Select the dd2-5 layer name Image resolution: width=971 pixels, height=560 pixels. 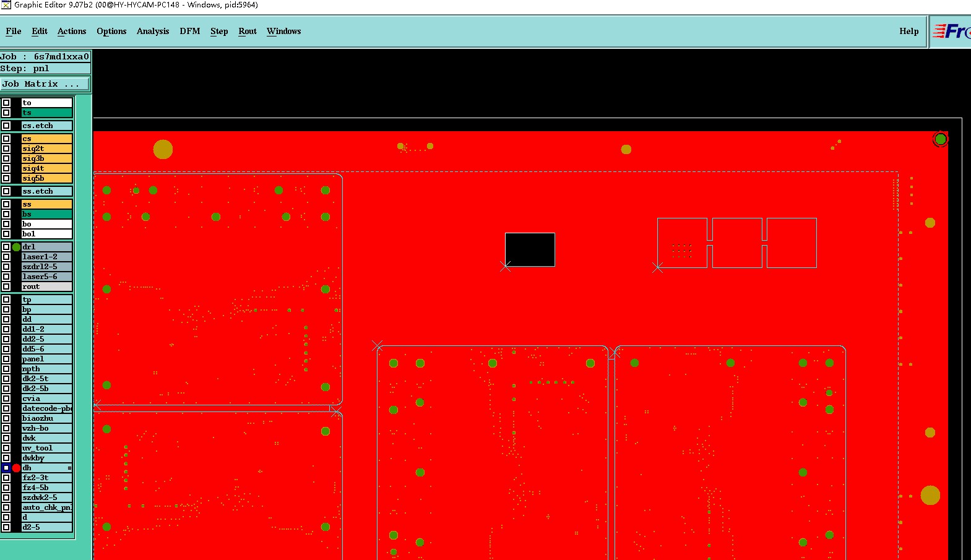click(47, 339)
